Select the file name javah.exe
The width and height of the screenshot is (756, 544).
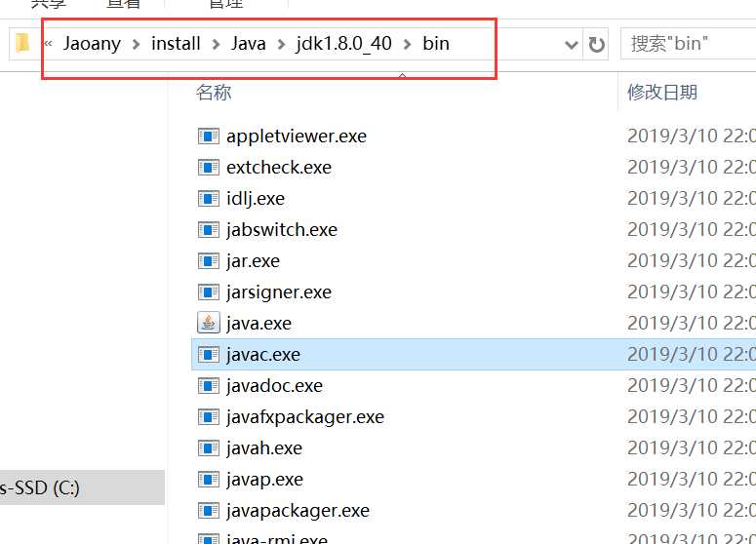264,448
